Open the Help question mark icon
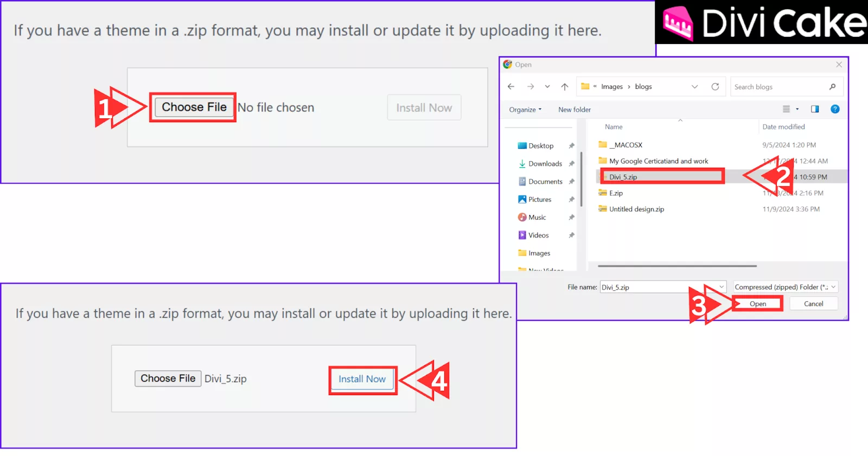868x456 pixels. 835,109
